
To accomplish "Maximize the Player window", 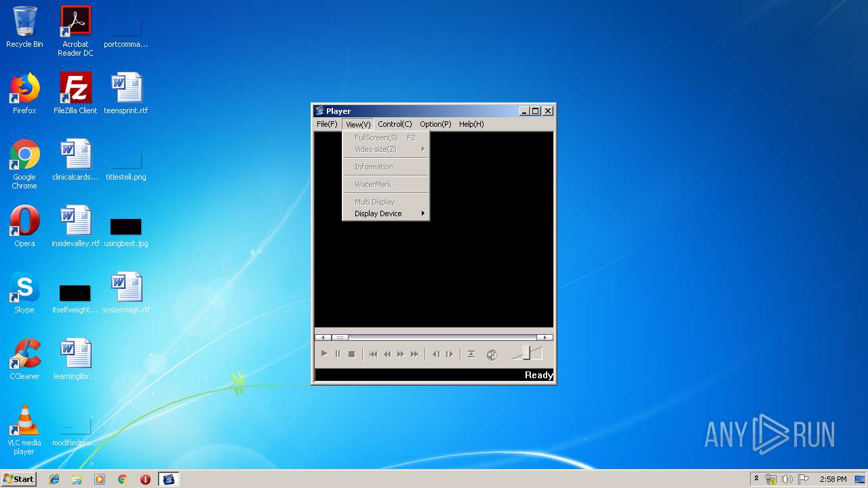I will click(536, 111).
